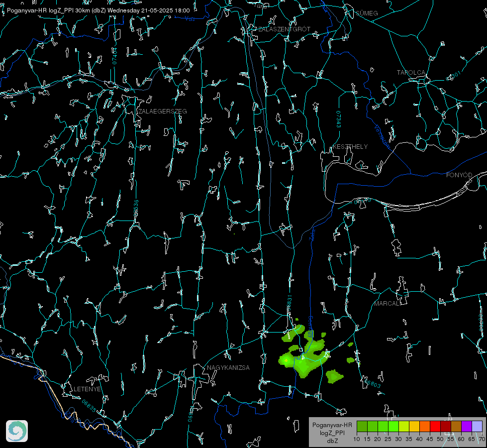The width and height of the screenshot is (487, 448).
Task: Click the 40–45 dBZ orange swatch
Action: click(425, 426)
